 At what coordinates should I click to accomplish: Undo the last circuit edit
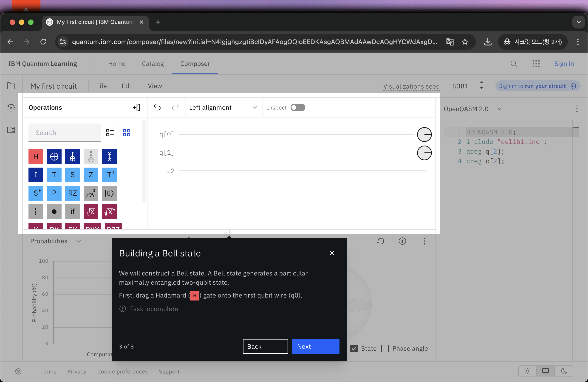tap(157, 107)
